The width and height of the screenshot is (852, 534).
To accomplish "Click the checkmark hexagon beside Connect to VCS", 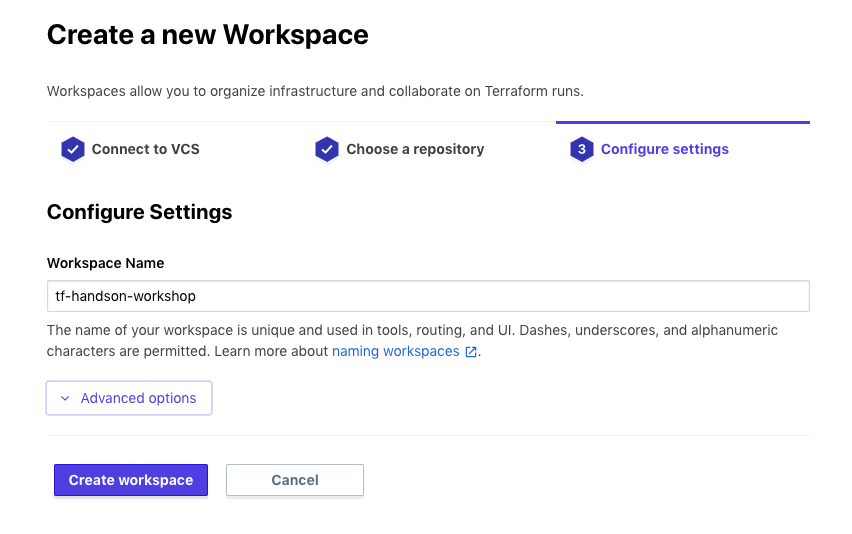I will click(72, 150).
